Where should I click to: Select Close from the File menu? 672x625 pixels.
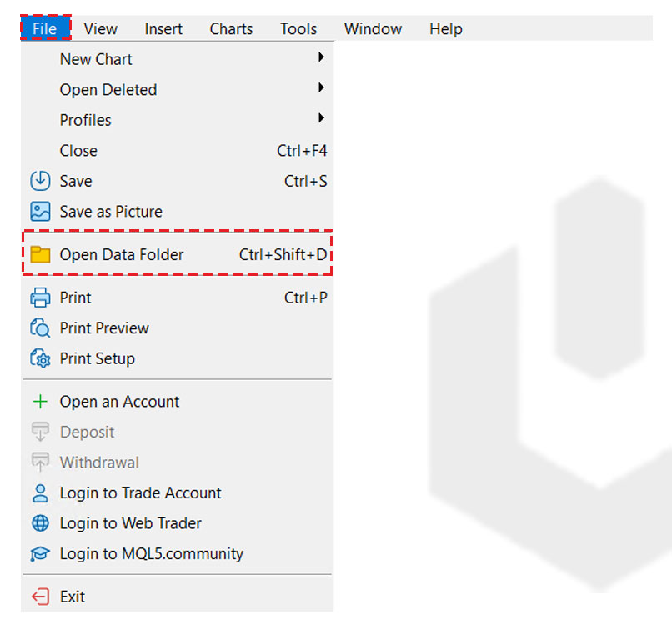click(78, 151)
